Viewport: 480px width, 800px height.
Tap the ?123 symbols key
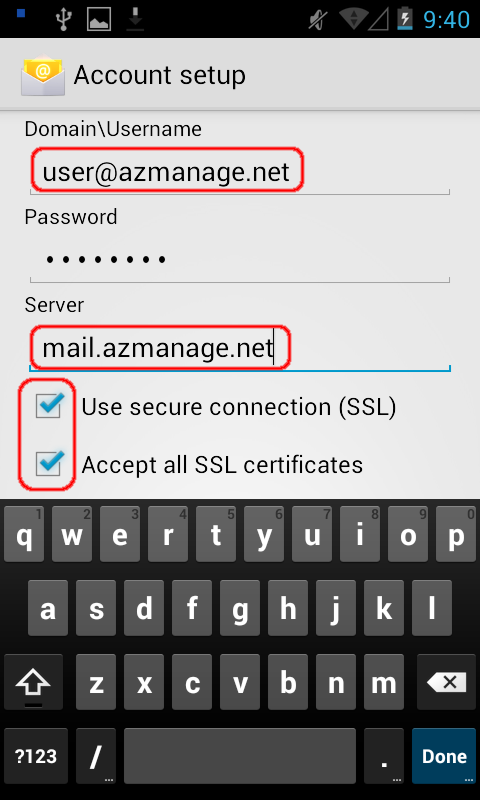[x=36, y=756]
